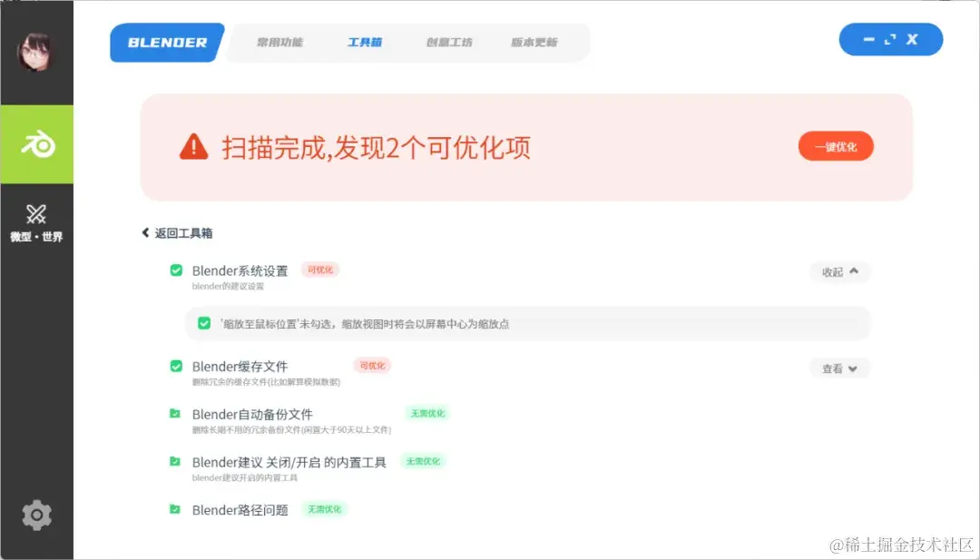Switch to the 工具箱 tab
Image resolution: width=980 pixels, height=560 pixels.
coord(365,43)
